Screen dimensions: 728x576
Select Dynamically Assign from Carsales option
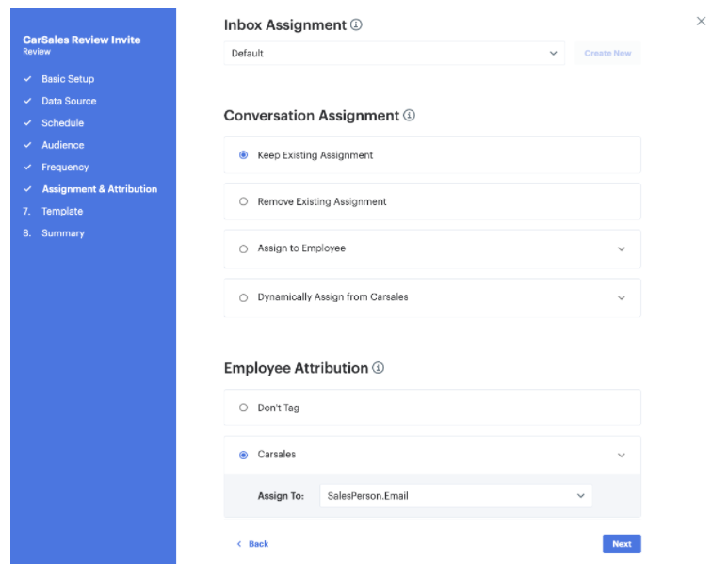tap(244, 297)
